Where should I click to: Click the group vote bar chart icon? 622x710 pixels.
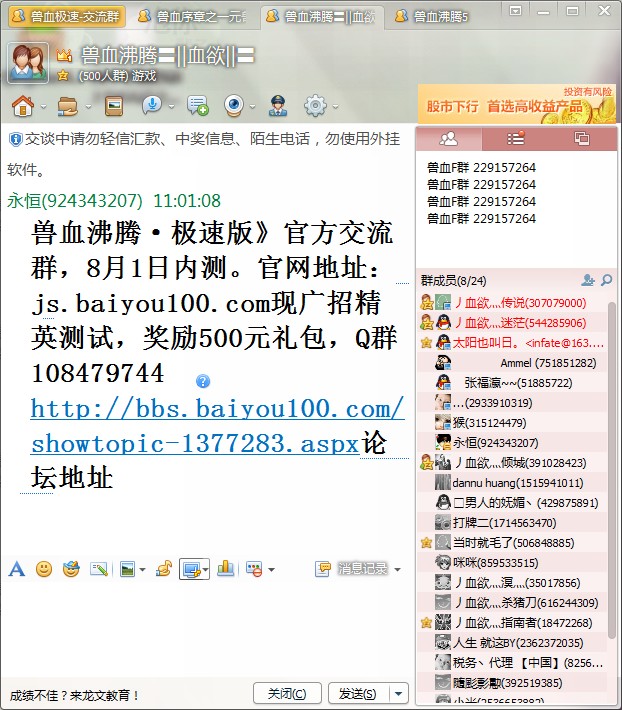point(225,569)
